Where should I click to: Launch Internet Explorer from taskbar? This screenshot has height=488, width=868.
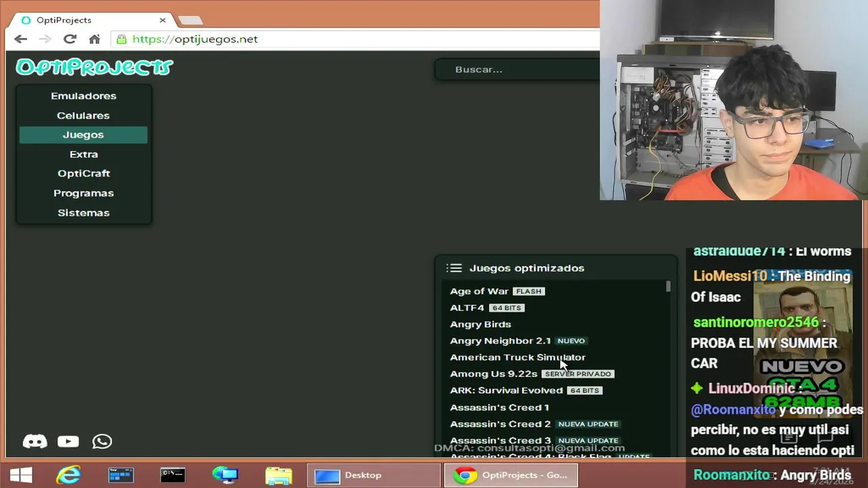pyautogui.click(x=68, y=475)
